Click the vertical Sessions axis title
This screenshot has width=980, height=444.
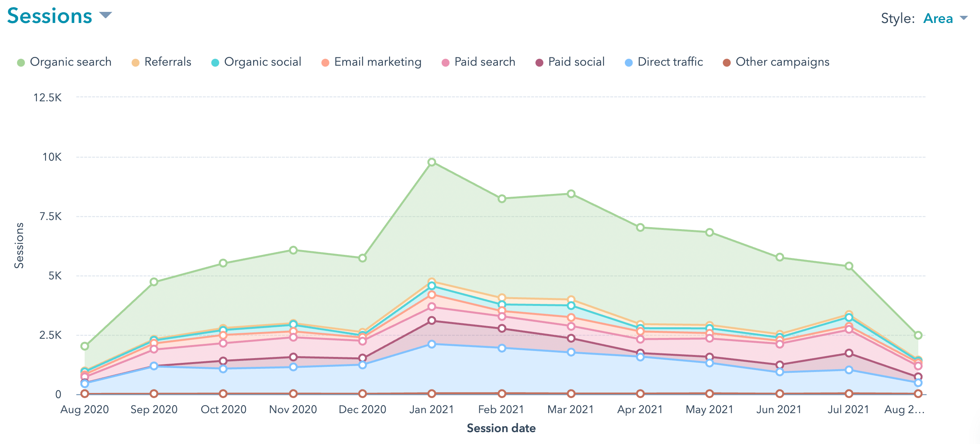point(19,245)
